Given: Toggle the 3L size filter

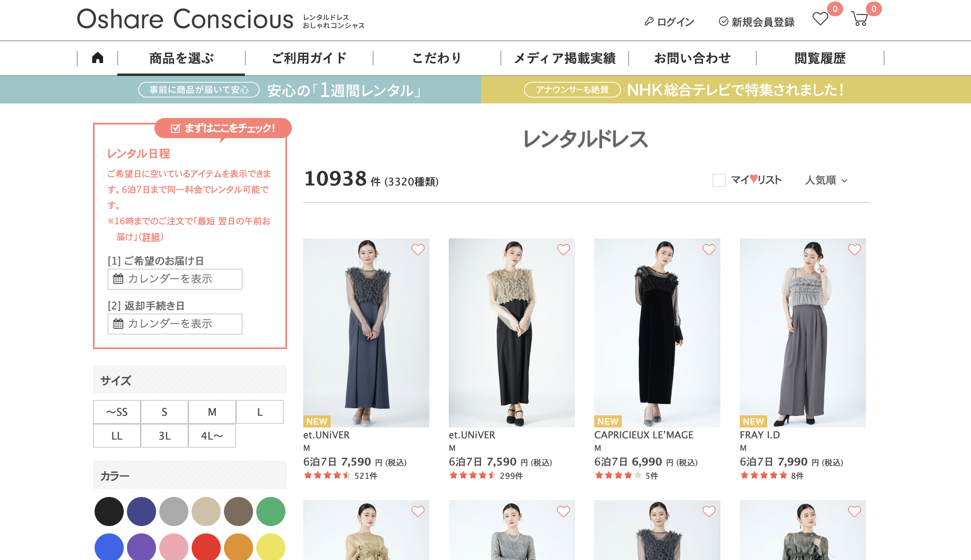Looking at the screenshot, I should 164,436.
